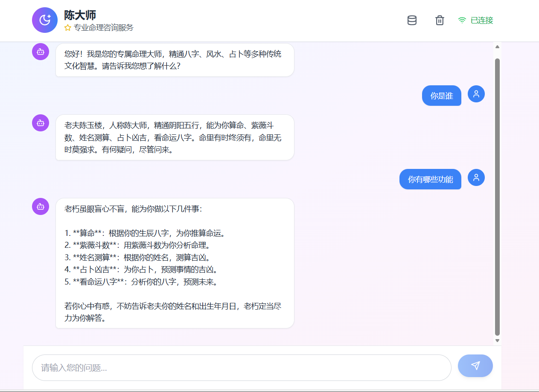Image resolution: width=539 pixels, height=392 pixels.
Task: Select the 你是谁 message bubble
Action: (x=442, y=96)
